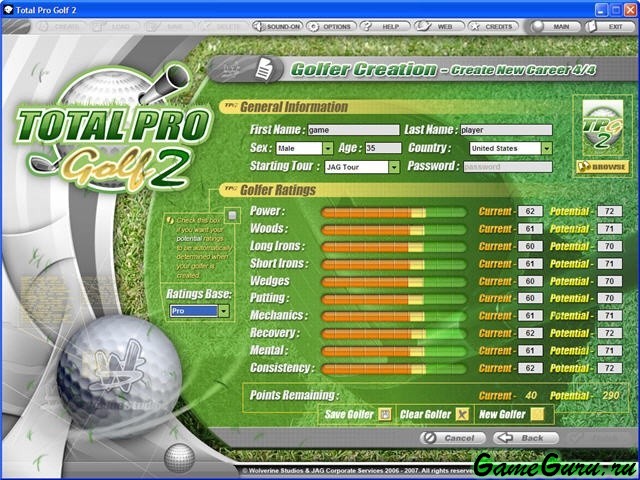
Task: Click the Short Irons Current value box
Action: [x=530, y=264]
